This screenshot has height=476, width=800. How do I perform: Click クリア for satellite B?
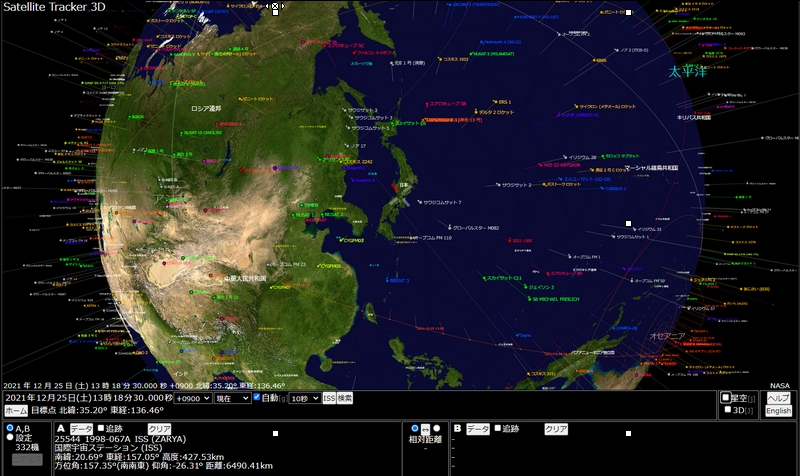[556, 429]
